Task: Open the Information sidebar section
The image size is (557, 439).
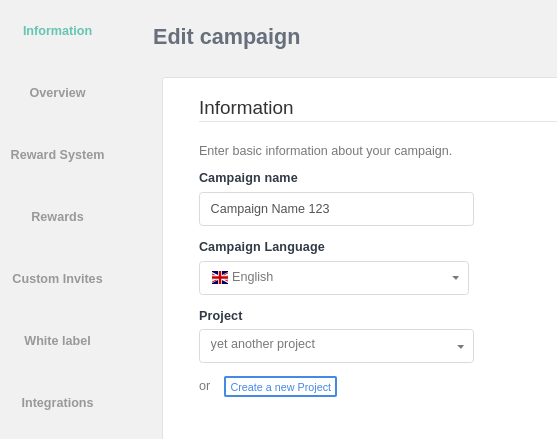Action: click(x=58, y=31)
